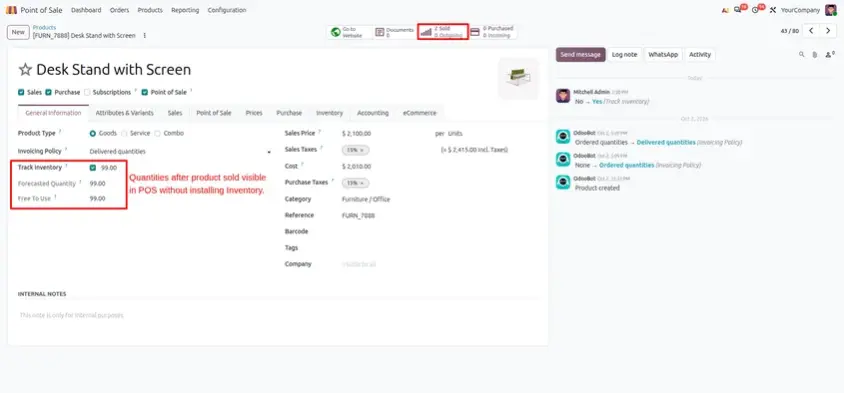Open the Sales tab
Image resolution: width=844 pixels, height=393 pixels.
coord(175,113)
